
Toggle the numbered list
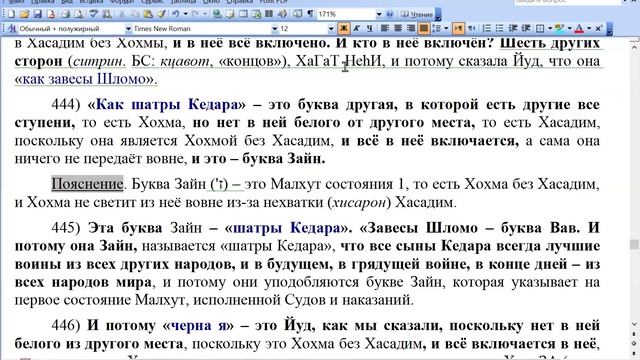[487, 28]
